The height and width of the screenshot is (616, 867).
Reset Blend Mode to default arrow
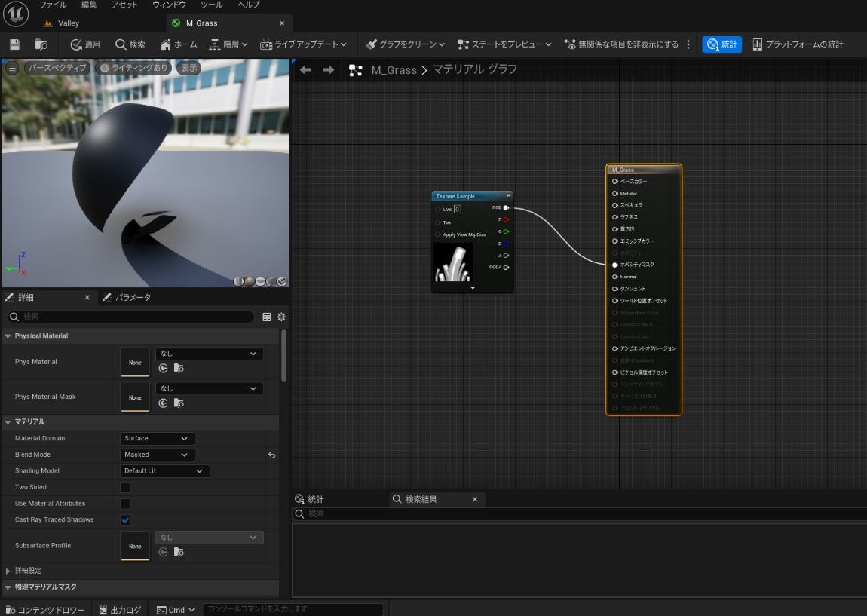pos(271,455)
